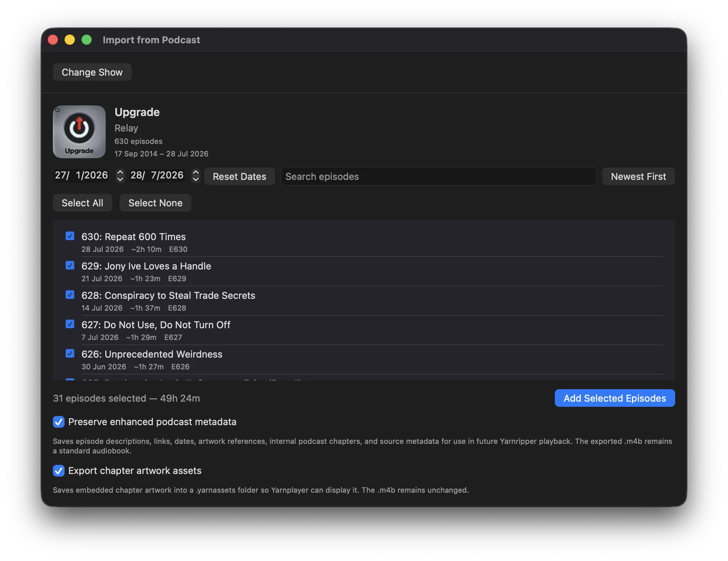Click the start date field 27/1/2026
The height and width of the screenshot is (561, 728).
coord(81,175)
